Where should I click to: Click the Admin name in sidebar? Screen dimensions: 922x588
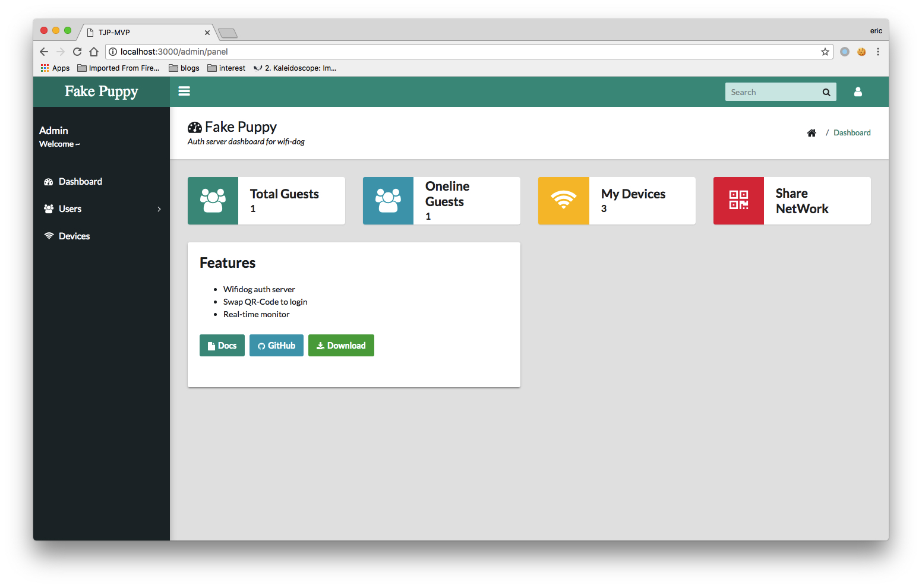[53, 131]
